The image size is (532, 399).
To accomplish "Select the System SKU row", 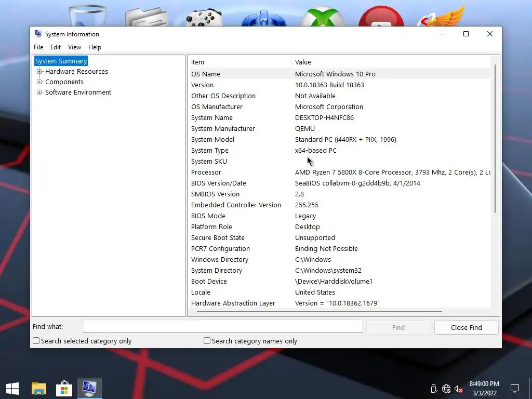I will pyautogui.click(x=340, y=161).
